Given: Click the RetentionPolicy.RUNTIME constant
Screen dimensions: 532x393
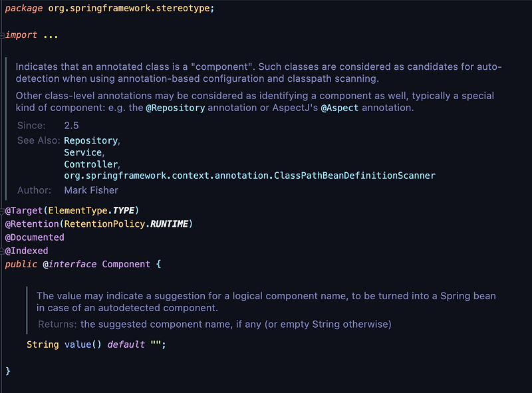Looking at the screenshot, I should tap(126, 223).
